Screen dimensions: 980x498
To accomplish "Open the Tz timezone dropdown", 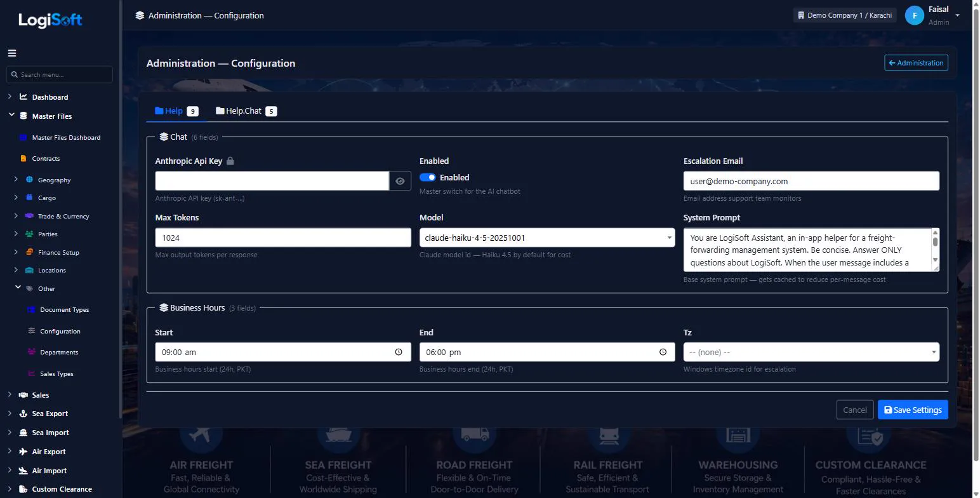I will (x=811, y=352).
